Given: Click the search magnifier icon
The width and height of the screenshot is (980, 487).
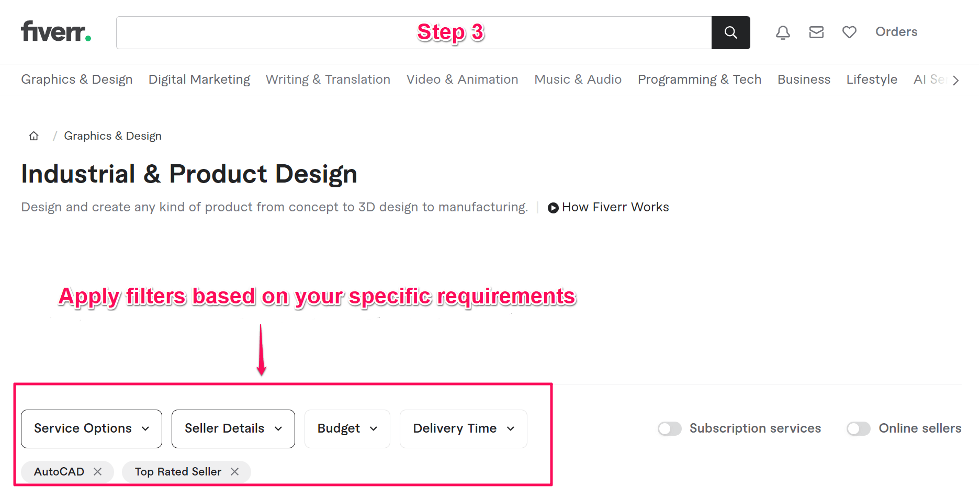Looking at the screenshot, I should click(730, 32).
